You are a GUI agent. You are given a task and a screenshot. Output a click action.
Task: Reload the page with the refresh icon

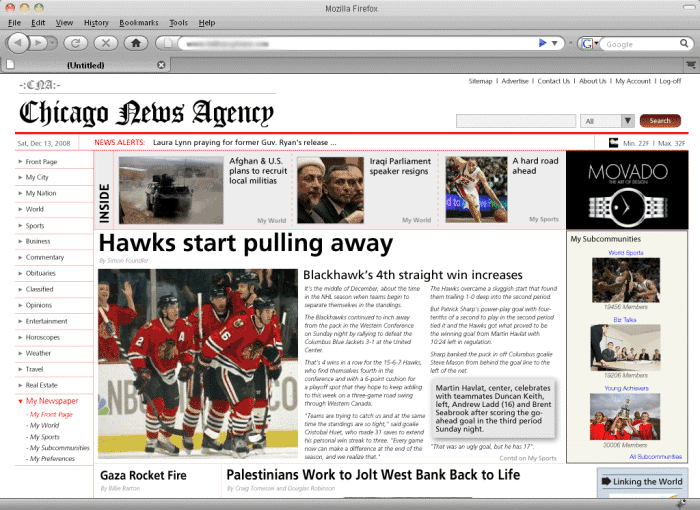click(75, 43)
